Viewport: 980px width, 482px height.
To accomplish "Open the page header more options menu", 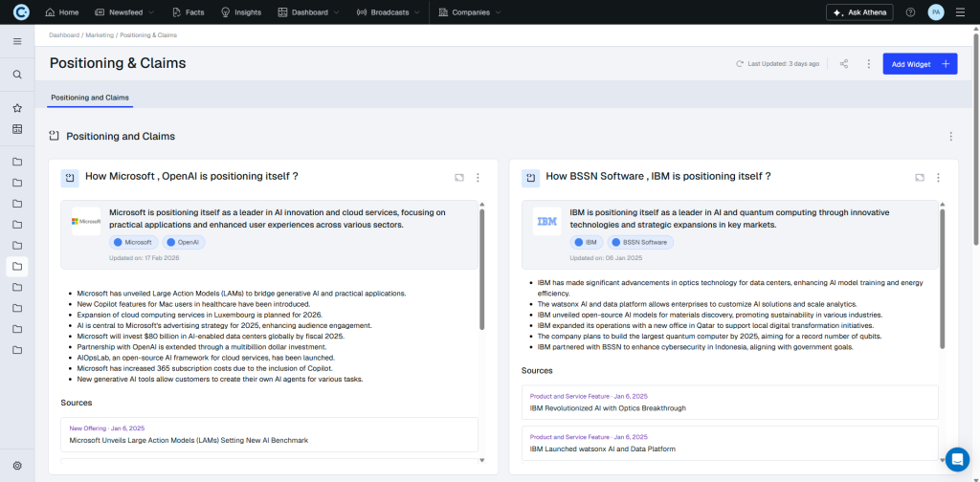I will [x=869, y=64].
